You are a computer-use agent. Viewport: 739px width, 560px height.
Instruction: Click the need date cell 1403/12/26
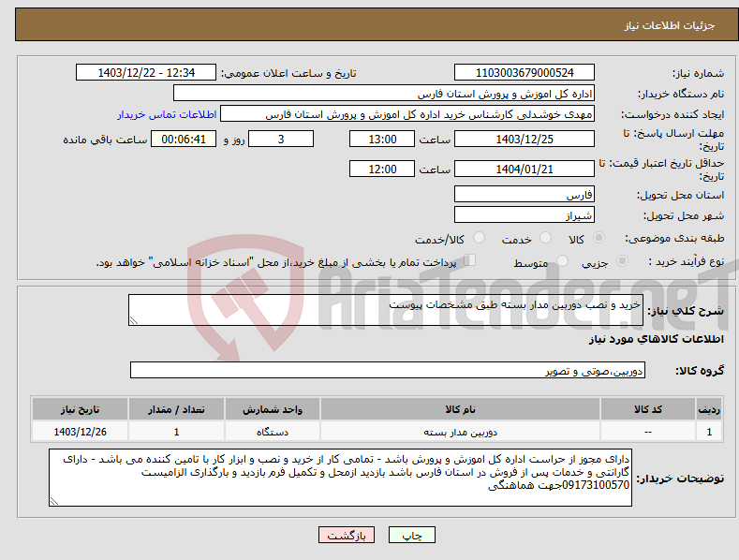tap(81, 432)
